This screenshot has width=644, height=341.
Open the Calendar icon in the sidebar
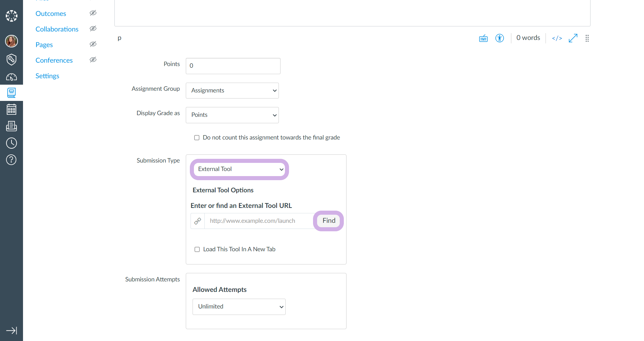pyautogui.click(x=12, y=109)
